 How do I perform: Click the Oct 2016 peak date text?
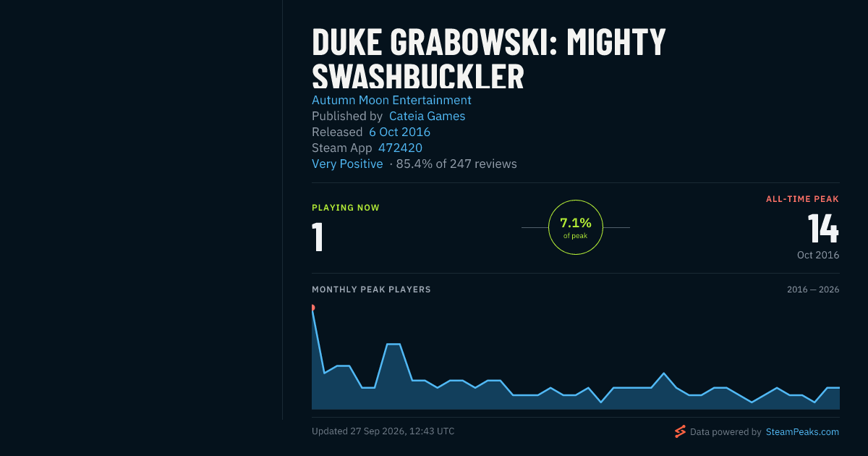(x=818, y=255)
